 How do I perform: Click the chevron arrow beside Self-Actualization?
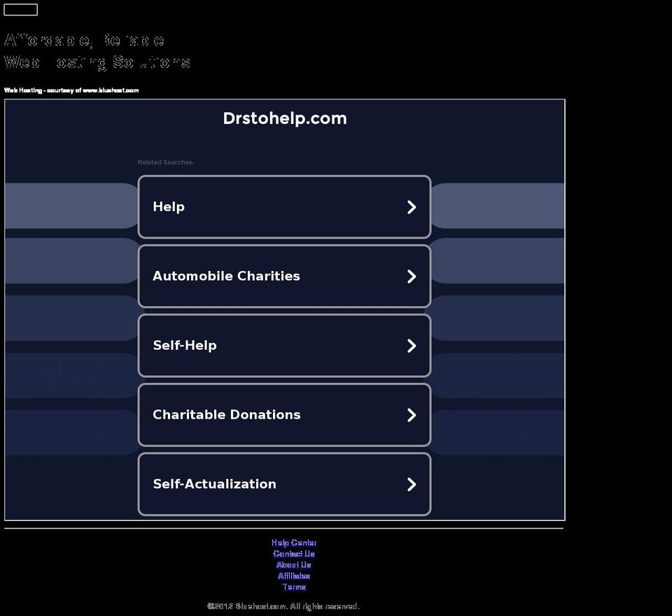(412, 484)
